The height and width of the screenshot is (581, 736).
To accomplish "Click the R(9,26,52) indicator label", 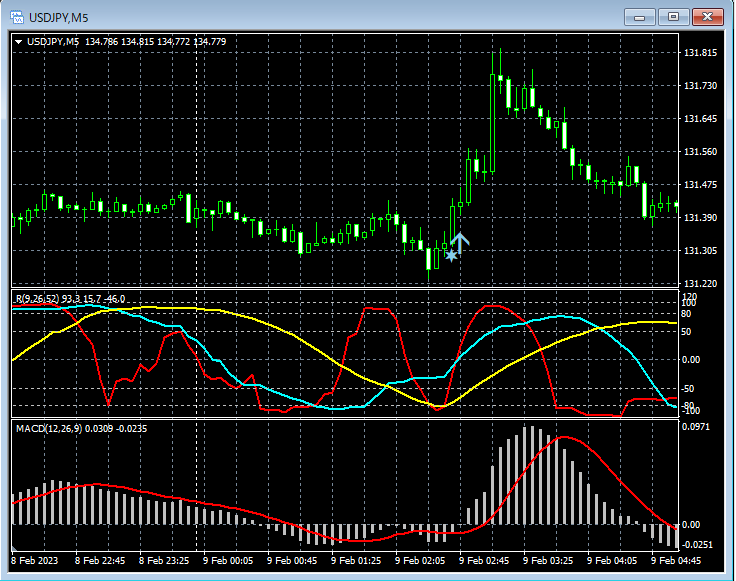I will tap(70, 298).
